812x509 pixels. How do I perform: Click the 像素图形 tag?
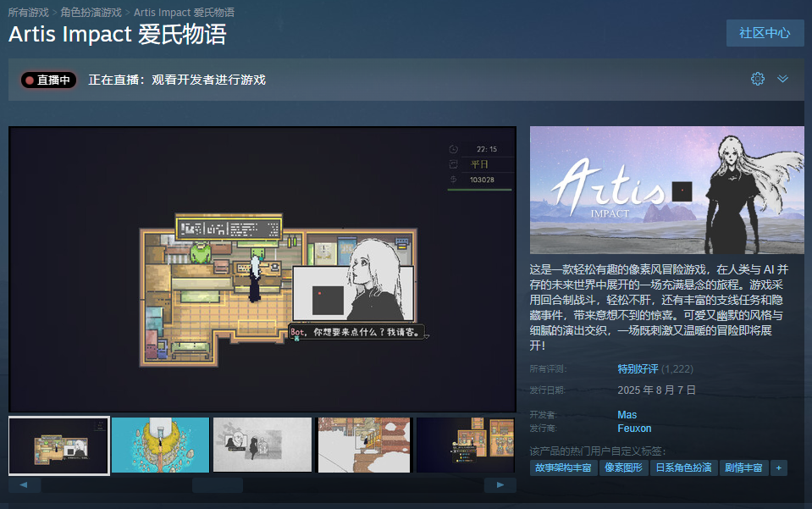[x=624, y=468]
